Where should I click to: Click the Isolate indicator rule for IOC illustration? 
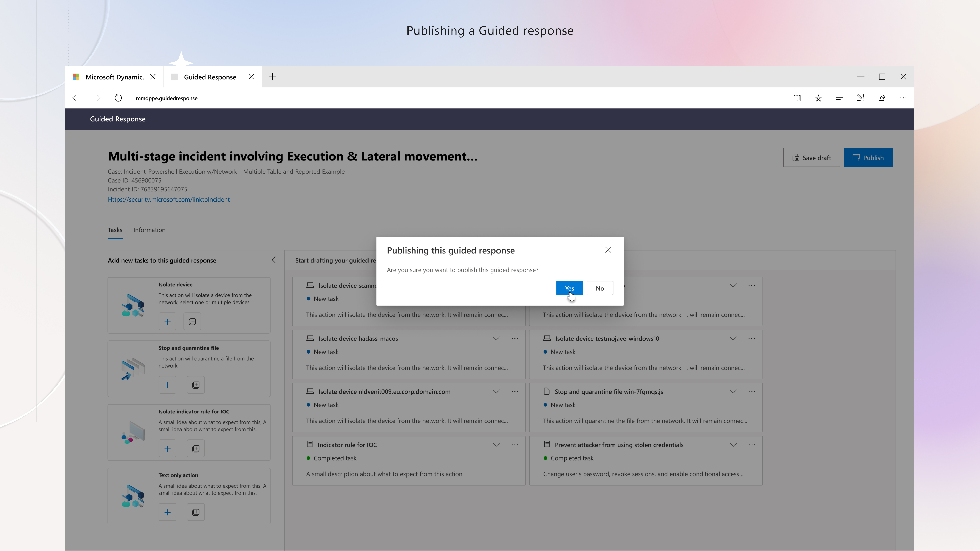click(133, 432)
